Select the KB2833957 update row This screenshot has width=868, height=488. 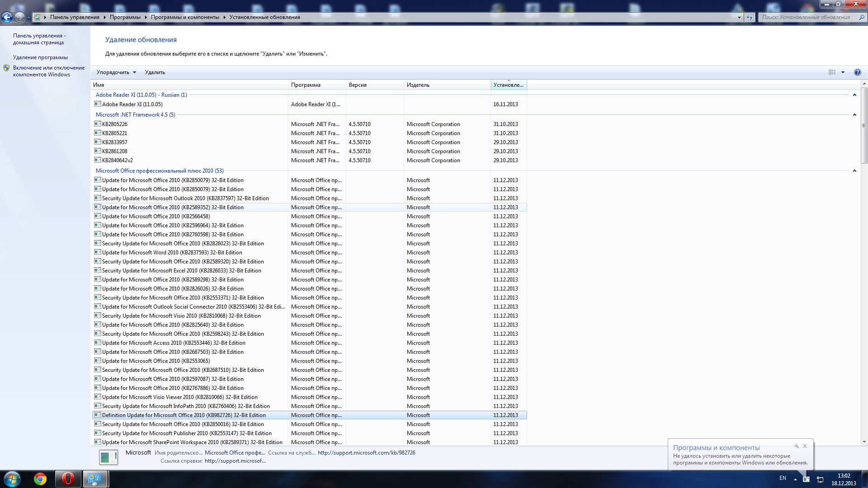coord(310,142)
